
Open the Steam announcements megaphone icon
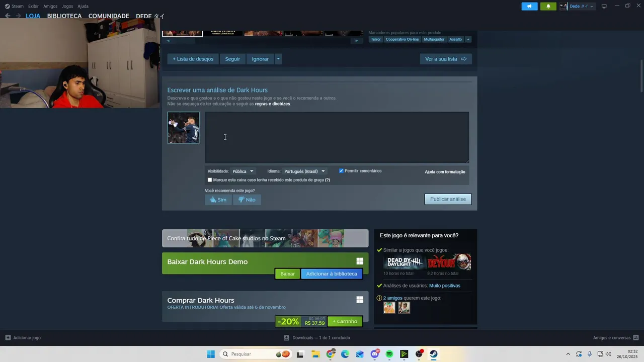tap(529, 6)
